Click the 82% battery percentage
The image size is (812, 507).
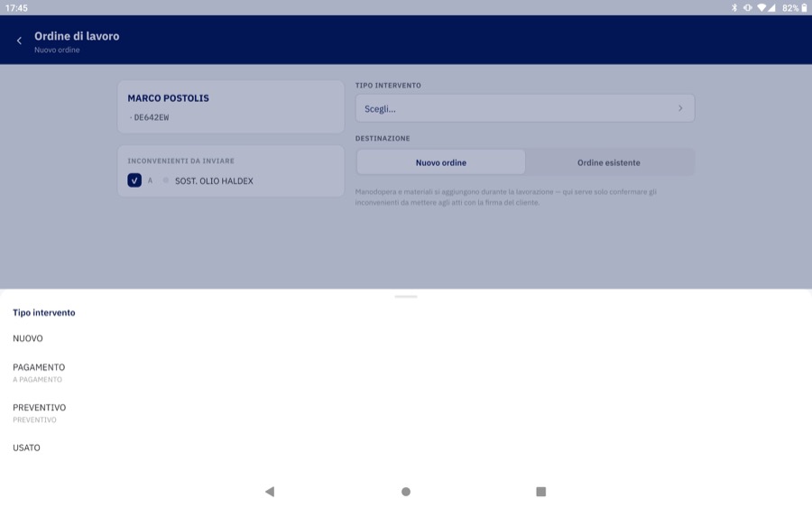(790, 8)
